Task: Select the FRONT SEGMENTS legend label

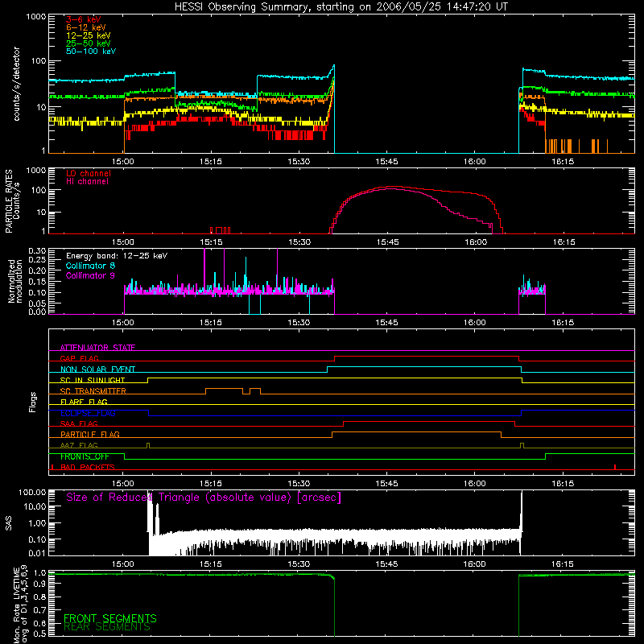Action: tap(110, 618)
